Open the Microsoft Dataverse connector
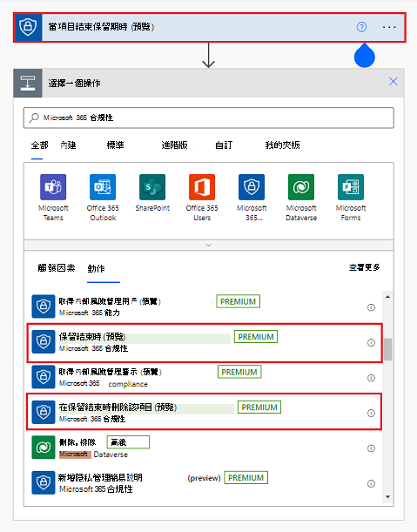The image size is (417, 532). point(301,187)
